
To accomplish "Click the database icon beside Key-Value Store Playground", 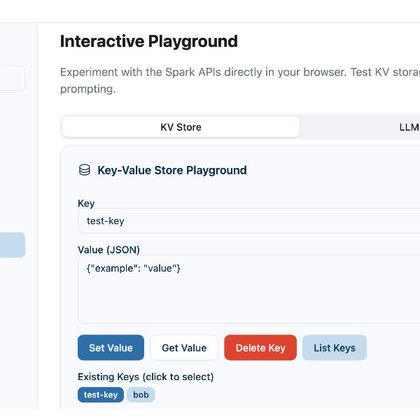I will pos(84,170).
